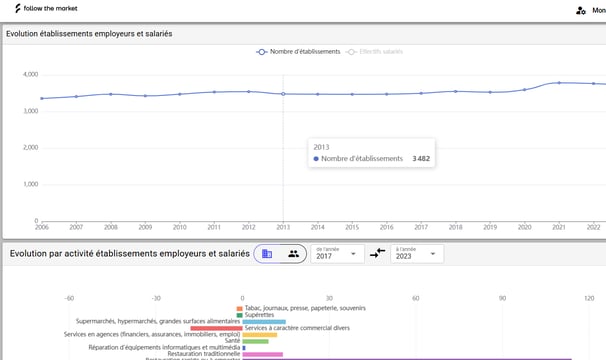Click the follow the market logo

point(46,8)
